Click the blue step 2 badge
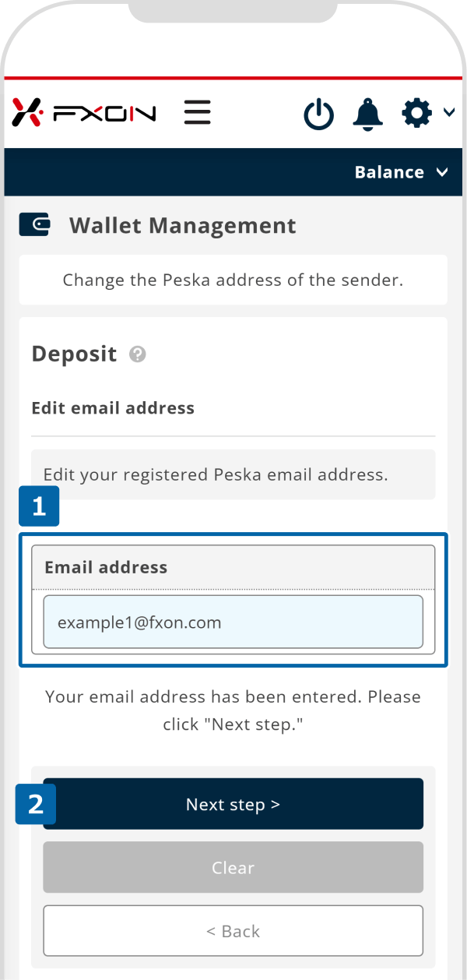The height and width of the screenshot is (980, 467). (x=36, y=804)
